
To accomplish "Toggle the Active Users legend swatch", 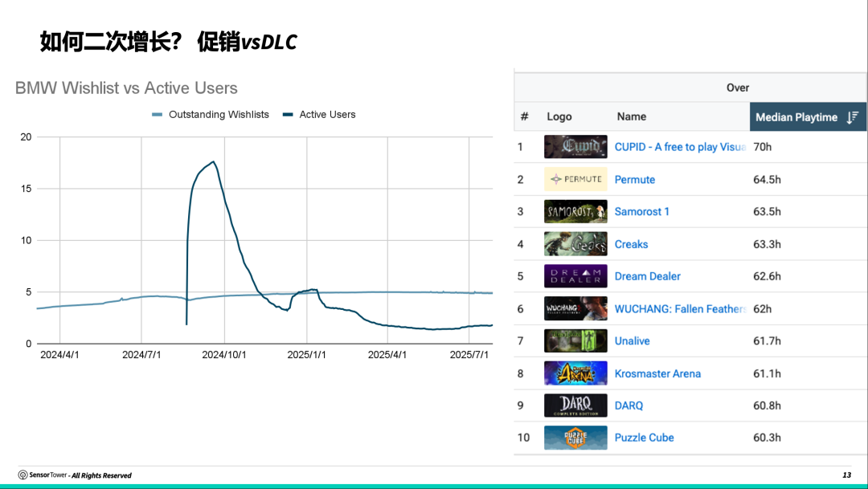I will pyautogui.click(x=288, y=115).
